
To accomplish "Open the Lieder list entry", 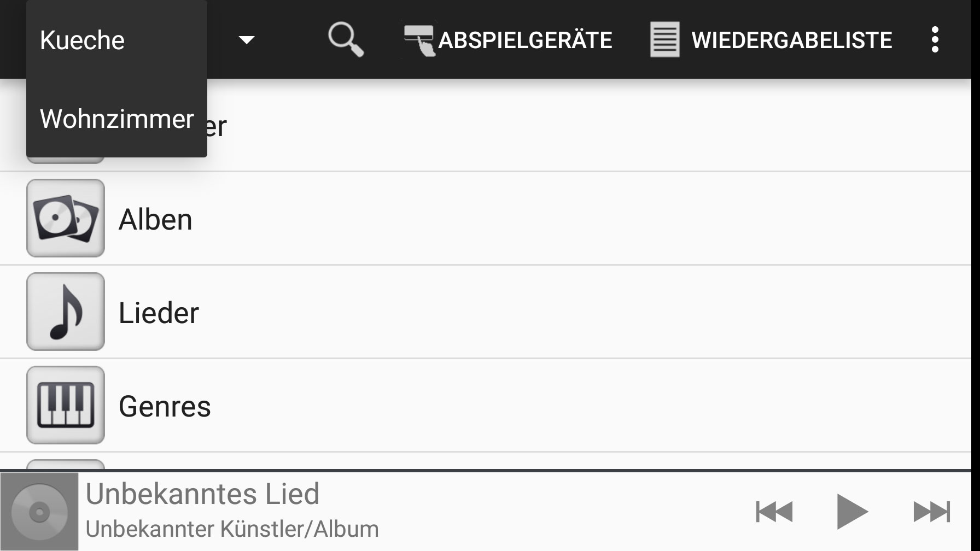I will 486,312.
